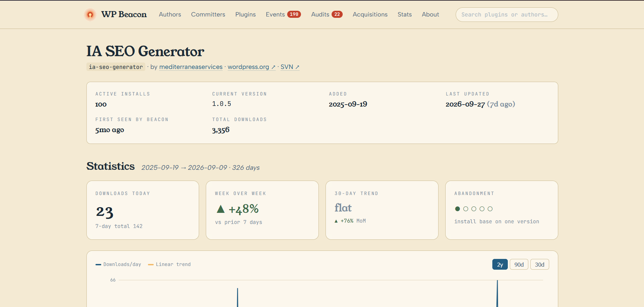Switch chart range to 30d
This screenshot has height=307, width=644.
tap(539, 264)
